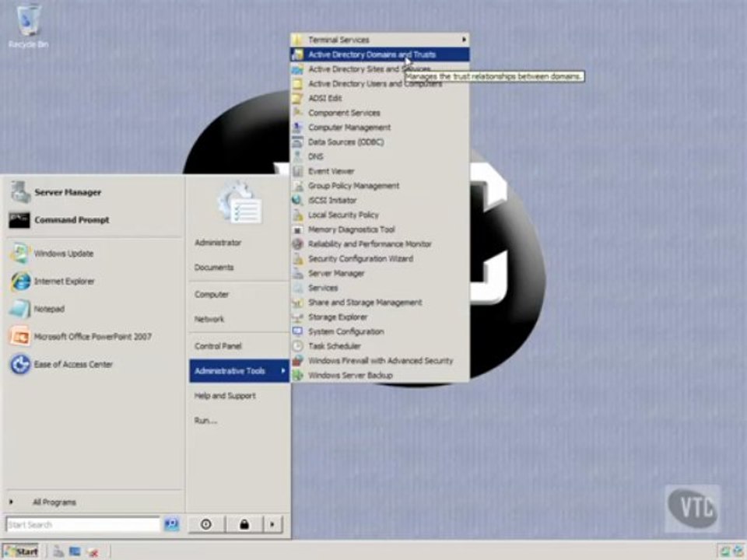747x560 pixels.
Task: Open the Recycle Bin desktop icon
Action: tap(28, 25)
